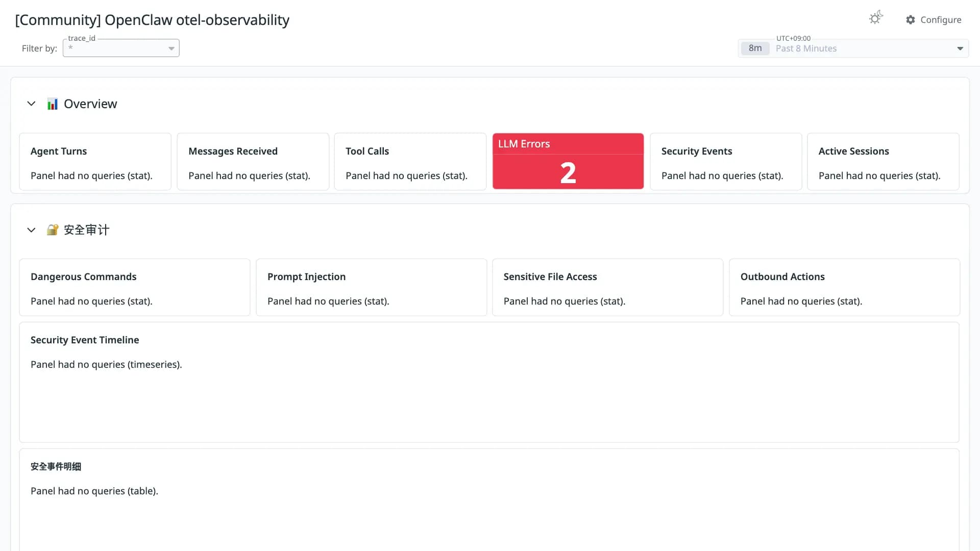
Task: Click the Configure gear icon
Action: tap(911, 19)
